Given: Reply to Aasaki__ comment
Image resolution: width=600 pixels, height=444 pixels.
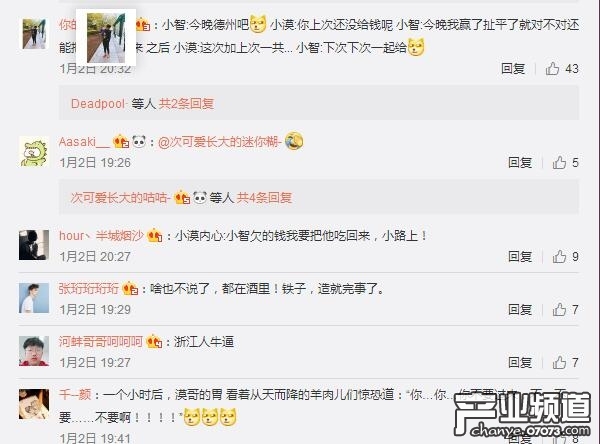Looking at the screenshot, I should pyautogui.click(x=520, y=162).
